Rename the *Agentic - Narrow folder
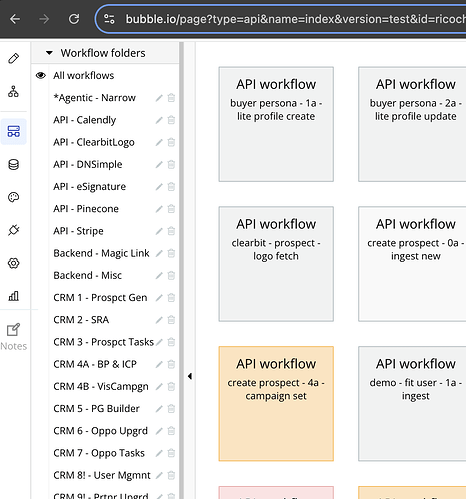The image size is (466, 499). 159,98
